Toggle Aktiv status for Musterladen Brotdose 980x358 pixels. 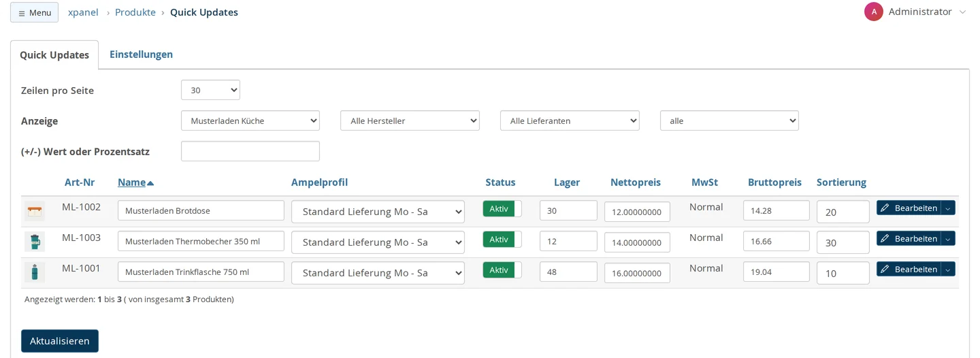pos(502,208)
